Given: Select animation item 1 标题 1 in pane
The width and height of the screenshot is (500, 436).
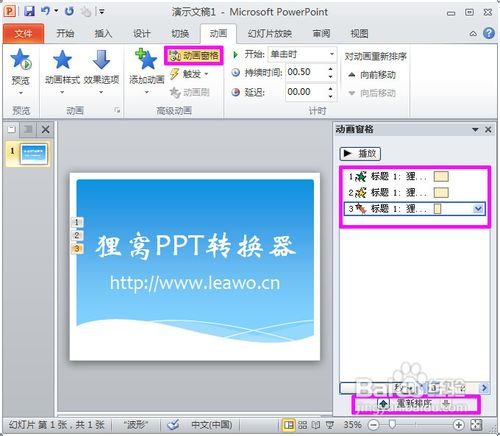Looking at the screenshot, I should (414, 176).
